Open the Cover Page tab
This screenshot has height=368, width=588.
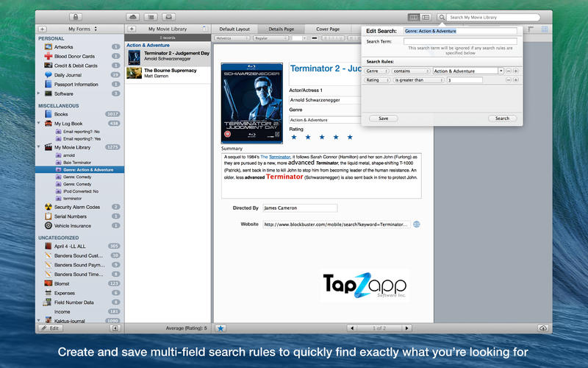click(328, 29)
